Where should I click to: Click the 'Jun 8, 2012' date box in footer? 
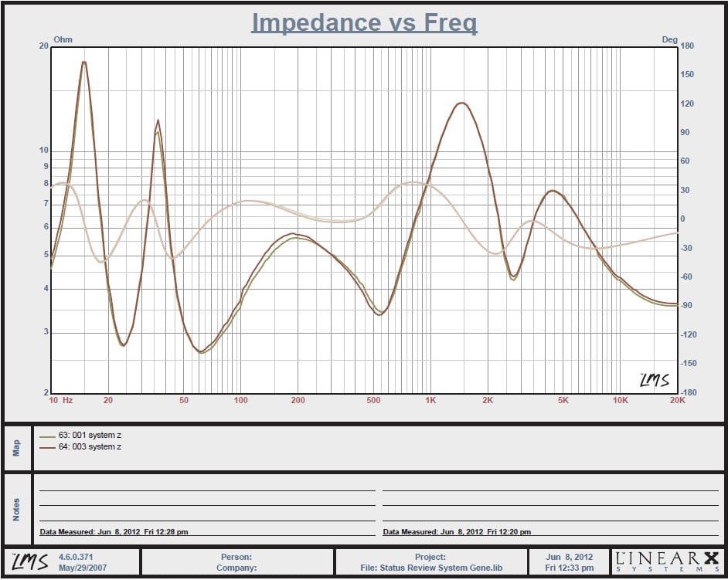(569, 557)
